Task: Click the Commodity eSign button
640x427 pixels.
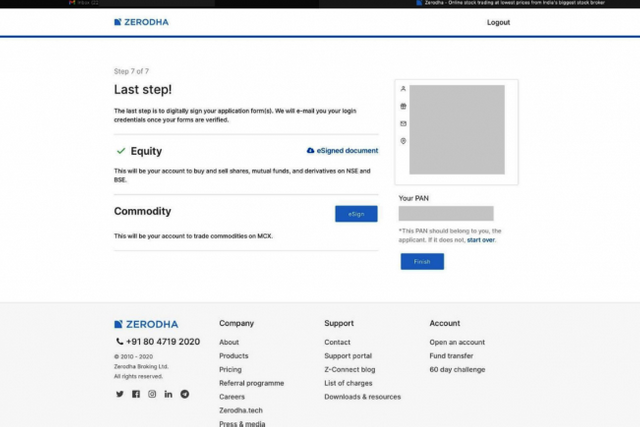Action: tap(356, 214)
